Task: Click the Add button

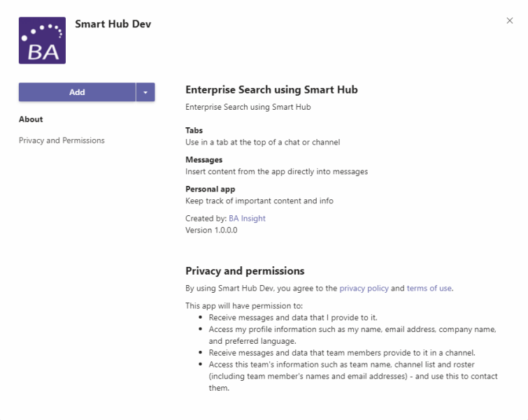Action: [77, 92]
